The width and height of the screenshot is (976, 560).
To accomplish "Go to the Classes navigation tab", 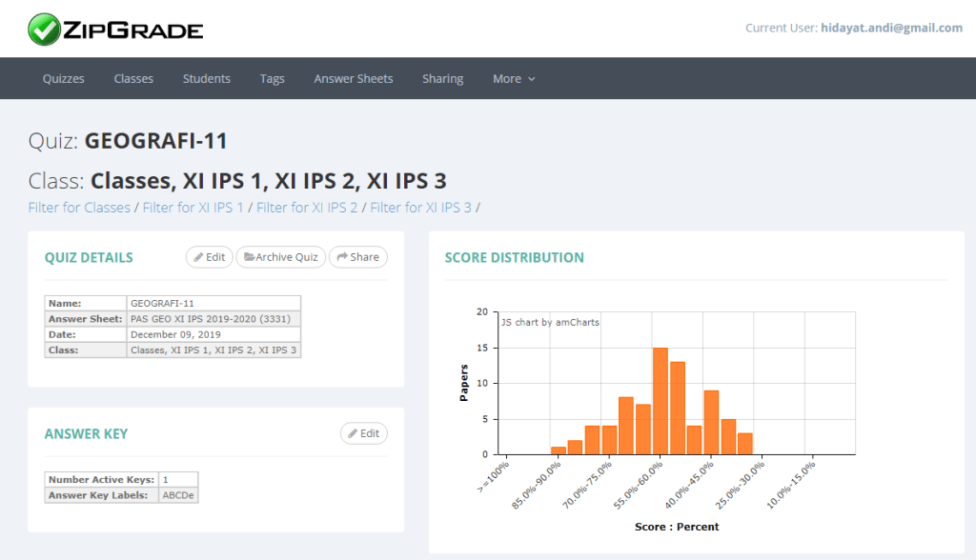I will [x=133, y=79].
